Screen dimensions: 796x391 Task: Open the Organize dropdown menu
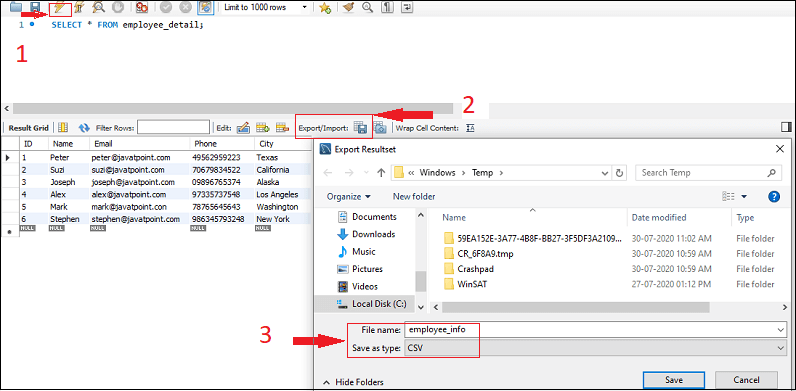coord(349,197)
